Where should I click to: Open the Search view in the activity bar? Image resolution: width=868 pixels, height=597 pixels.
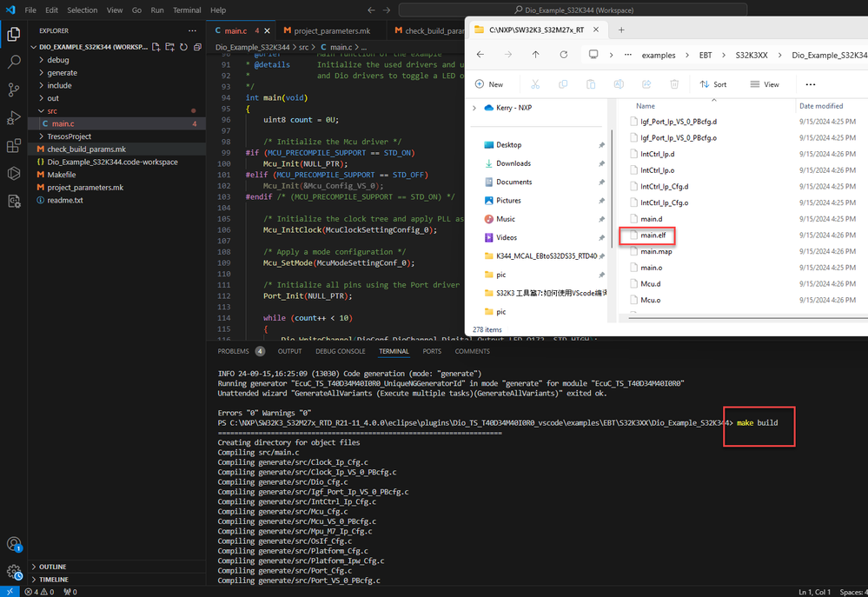(14, 62)
